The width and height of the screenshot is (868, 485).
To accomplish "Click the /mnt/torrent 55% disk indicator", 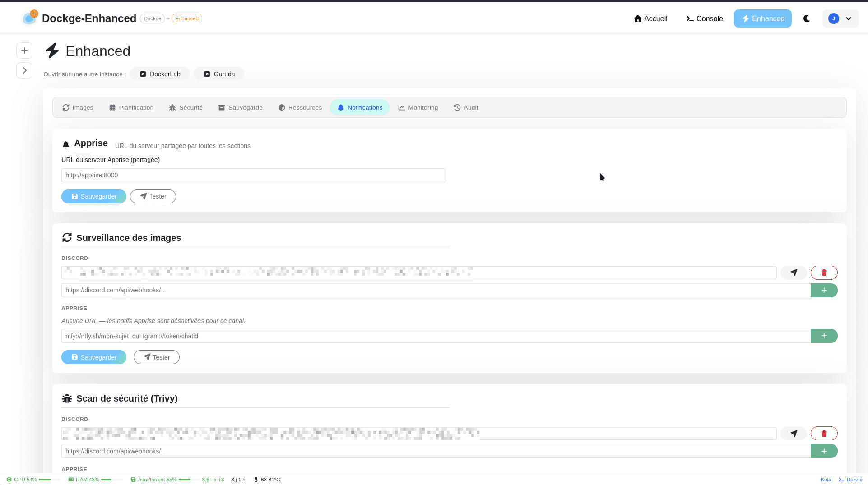I will point(165,480).
